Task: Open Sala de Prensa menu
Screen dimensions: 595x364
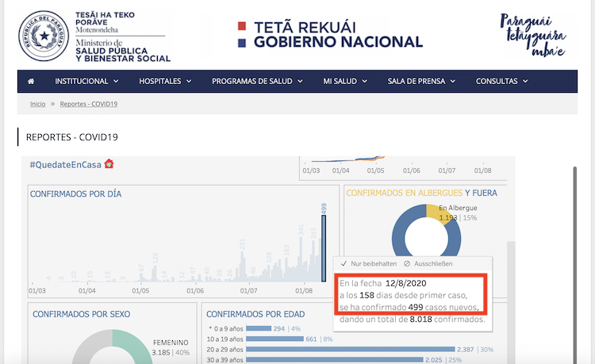Action: 418,81
